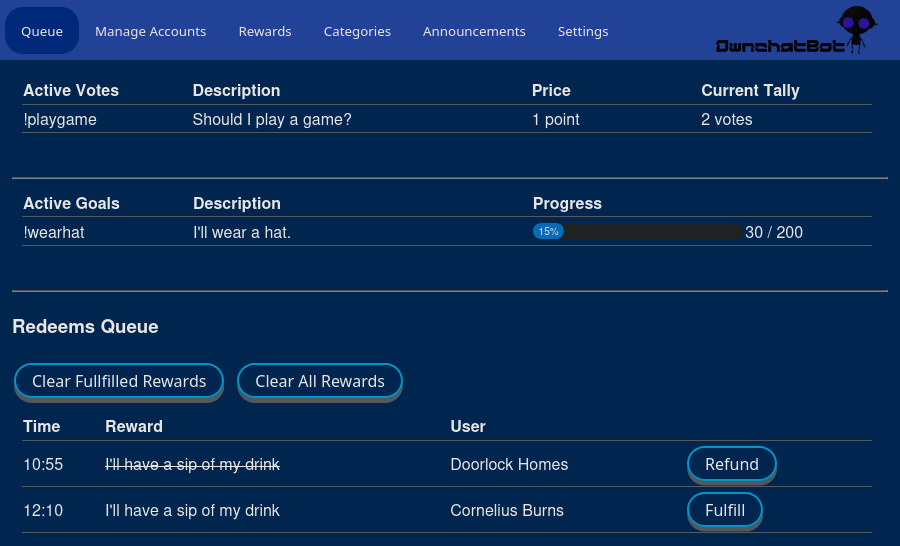
Task: Click the 15% progress badge
Action: pyautogui.click(x=548, y=232)
